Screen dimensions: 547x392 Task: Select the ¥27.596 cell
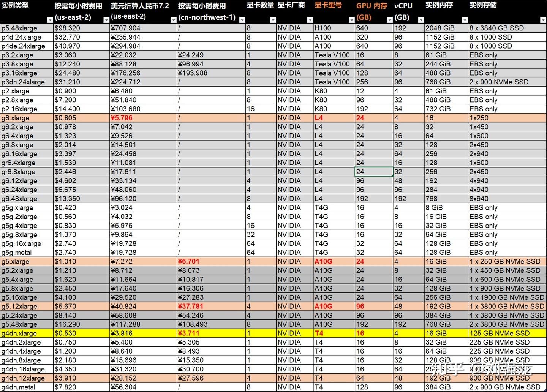[x=211, y=378]
